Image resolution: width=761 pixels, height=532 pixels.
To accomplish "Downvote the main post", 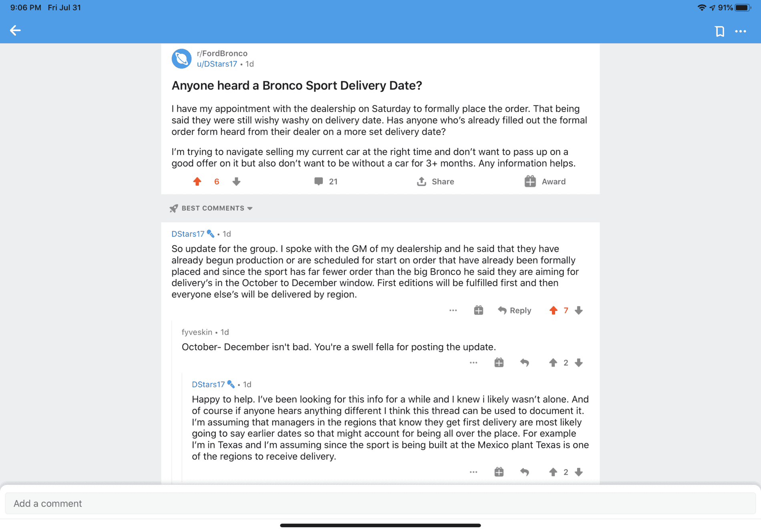I will [236, 181].
